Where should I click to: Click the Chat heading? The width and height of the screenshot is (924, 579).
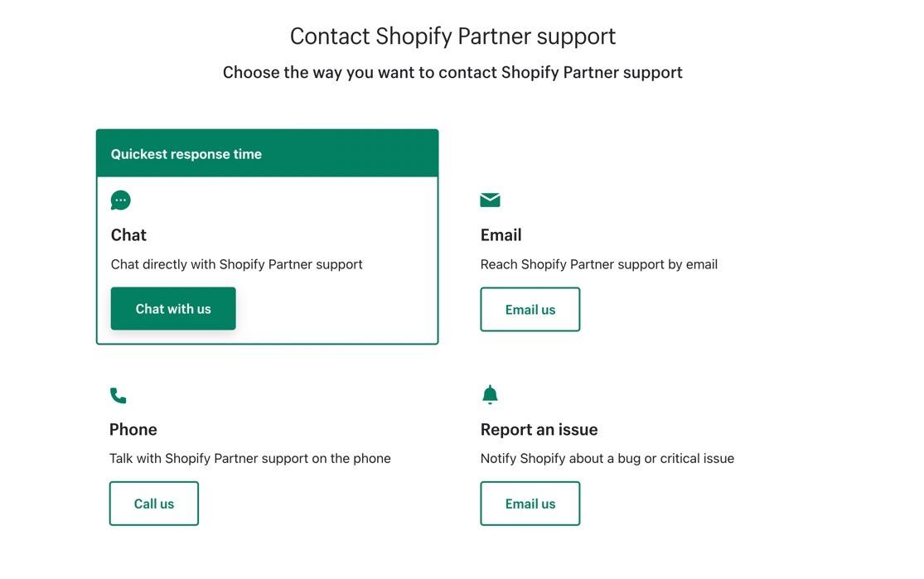coord(128,235)
